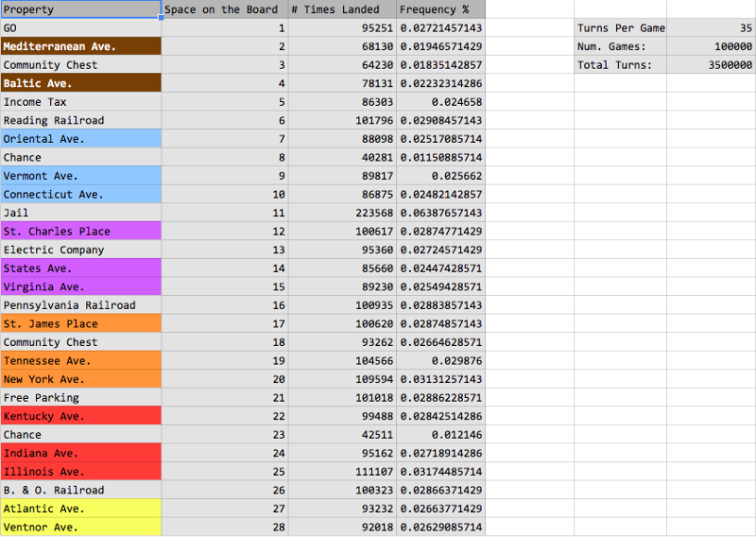Click the St. Charles Place cell
Viewport: 756px width, 537px height.
tap(81, 231)
